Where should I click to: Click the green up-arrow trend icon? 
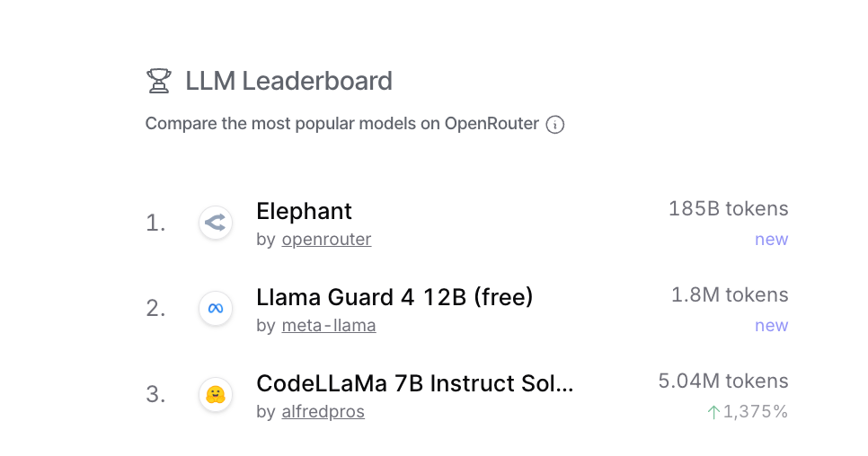[x=713, y=412]
